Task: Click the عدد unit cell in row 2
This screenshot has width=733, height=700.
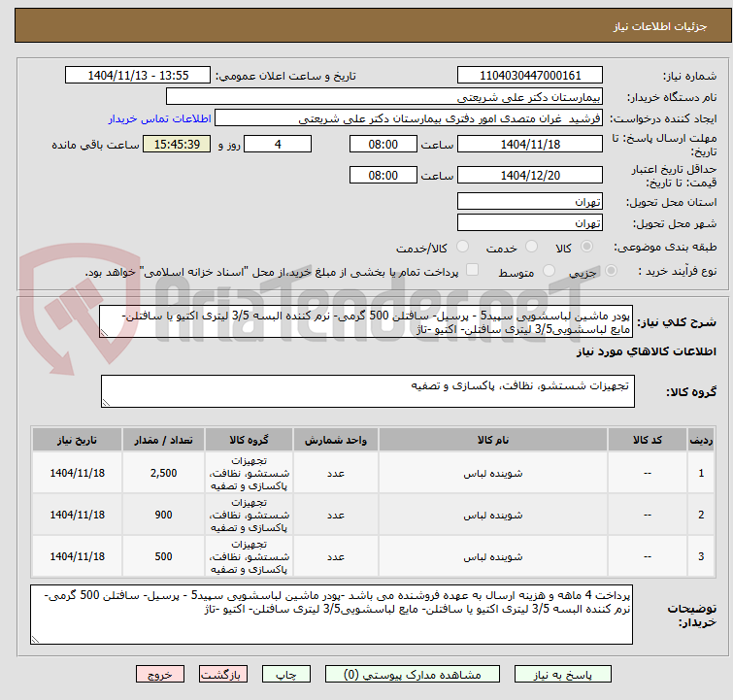Action: [336, 515]
